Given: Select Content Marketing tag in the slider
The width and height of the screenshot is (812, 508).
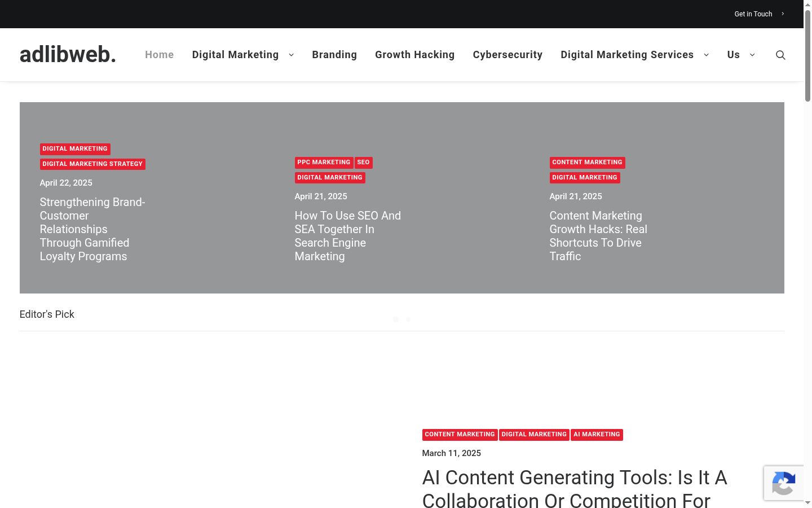Looking at the screenshot, I should 587,163.
